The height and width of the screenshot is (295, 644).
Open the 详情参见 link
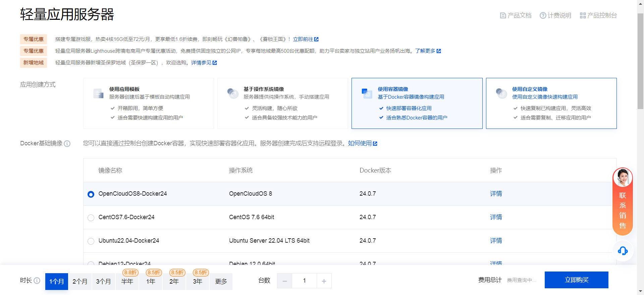tap(201, 63)
